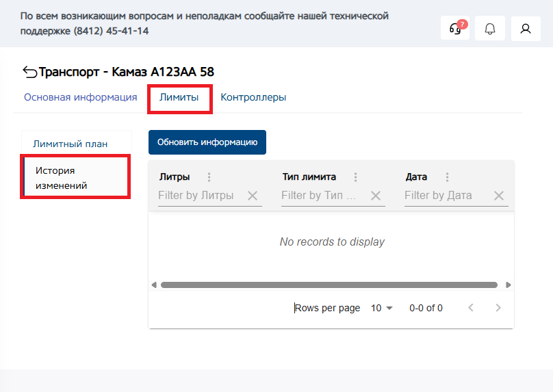
Task: Go back using the return arrow icon
Action: [29, 72]
